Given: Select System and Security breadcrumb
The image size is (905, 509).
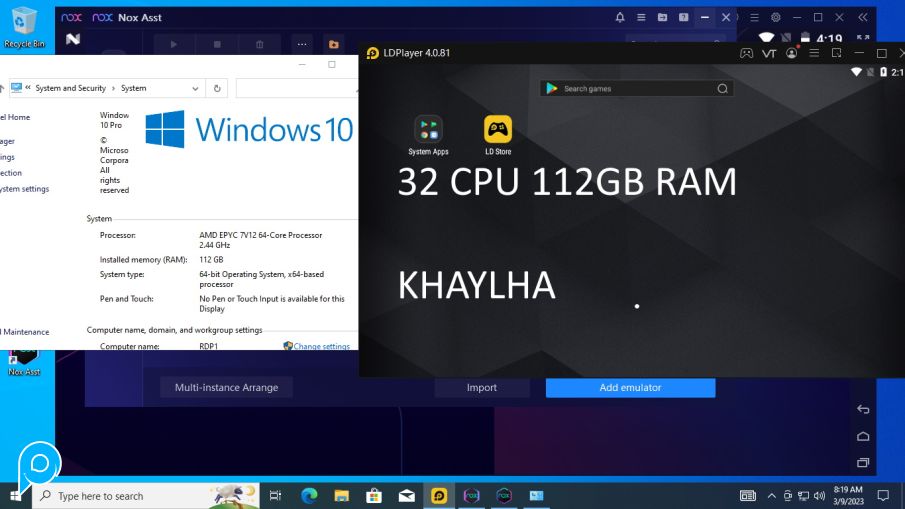Looking at the screenshot, I should [70, 88].
